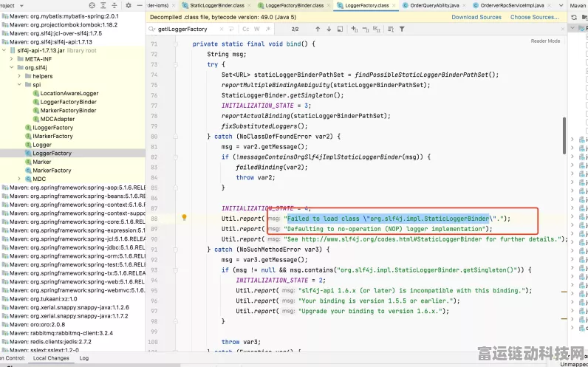Image resolution: width=588 pixels, height=367 pixels.
Task: Click select all occurrences multi-caret icon
Action: click(377, 30)
